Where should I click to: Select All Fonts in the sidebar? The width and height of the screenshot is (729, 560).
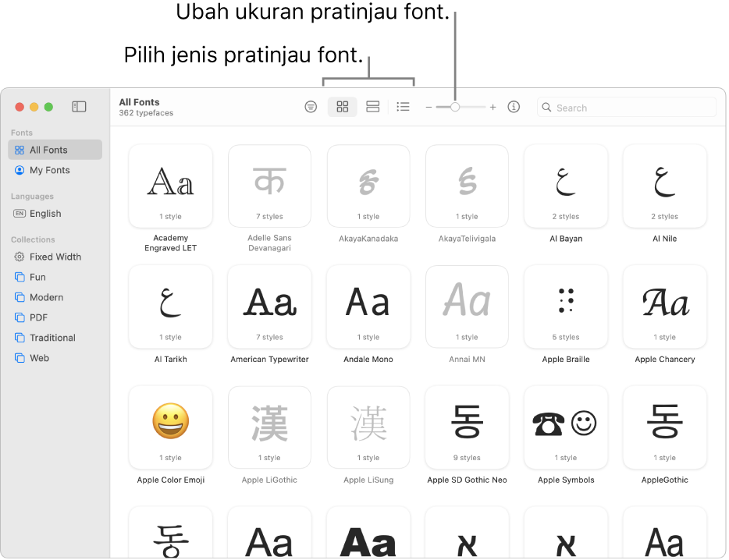coord(55,150)
